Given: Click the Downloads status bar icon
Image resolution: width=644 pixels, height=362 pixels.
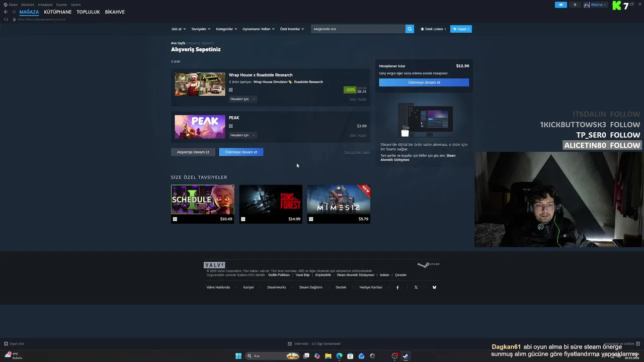Looking at the screenshot, I should point(290,344).
